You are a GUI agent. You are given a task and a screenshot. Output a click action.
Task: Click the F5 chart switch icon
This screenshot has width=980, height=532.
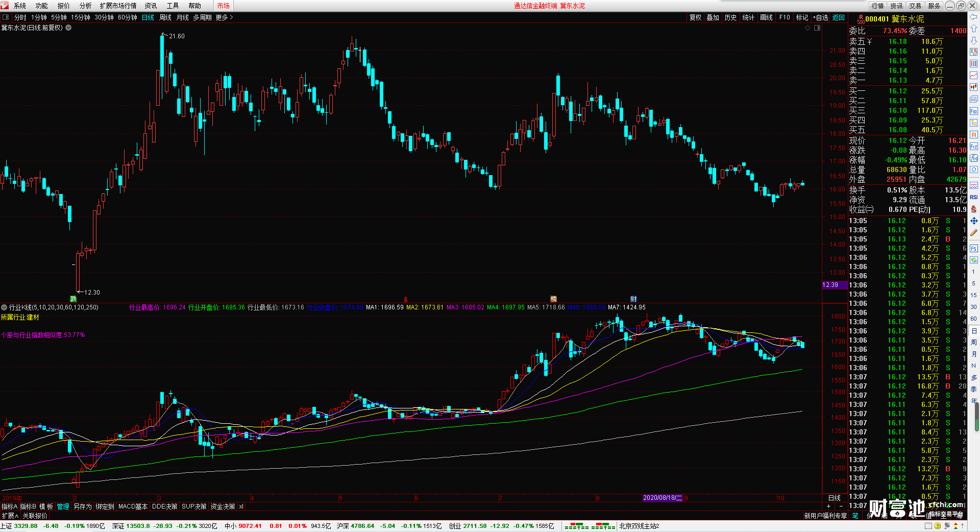click(974, 249)
